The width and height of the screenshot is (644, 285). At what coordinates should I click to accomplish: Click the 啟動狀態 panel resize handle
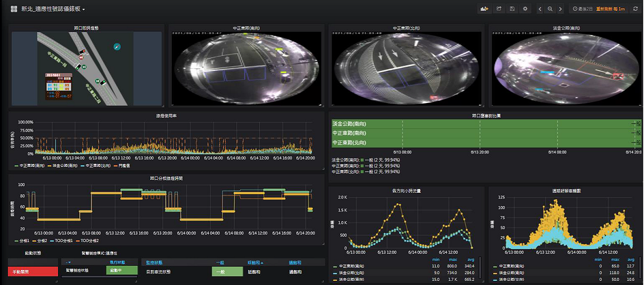(x=56, y=280)
